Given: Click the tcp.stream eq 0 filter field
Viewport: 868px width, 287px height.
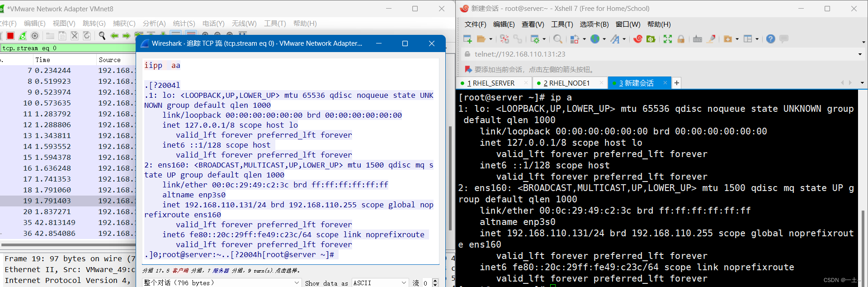Looking at the screenshot, I should pos(68,48).
